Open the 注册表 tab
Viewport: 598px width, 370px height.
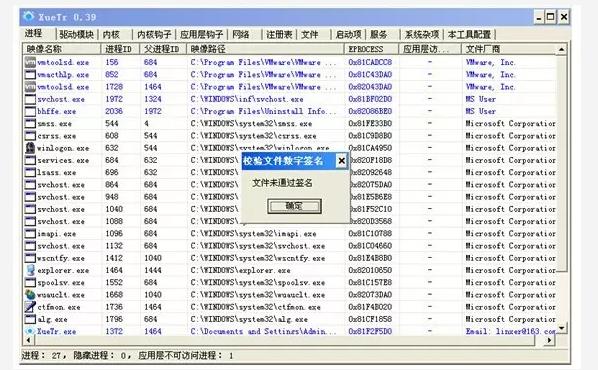tap(279, 34)
